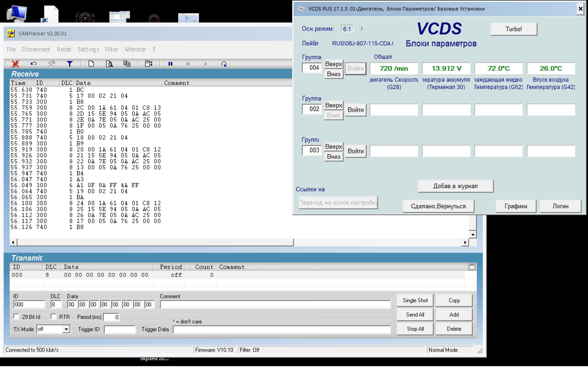Image resolution: width=588 pixels, height=367 pixels.
Task: Click the Turbo! button in VCDS
Action: [513, 29]
